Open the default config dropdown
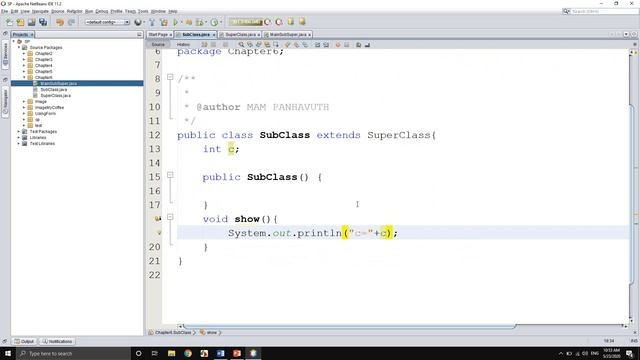 tap(107, 22)
